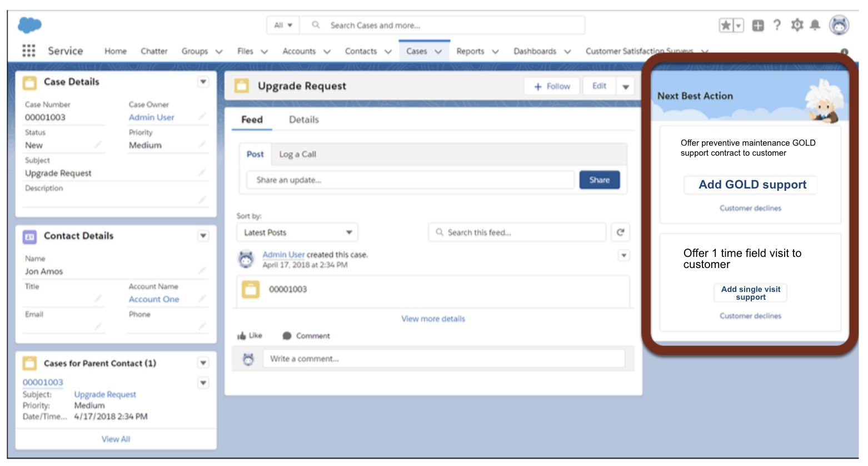This screenshot has width=868, height=466.
Task: Click Comment on the case post
Action: coord(306,336)
